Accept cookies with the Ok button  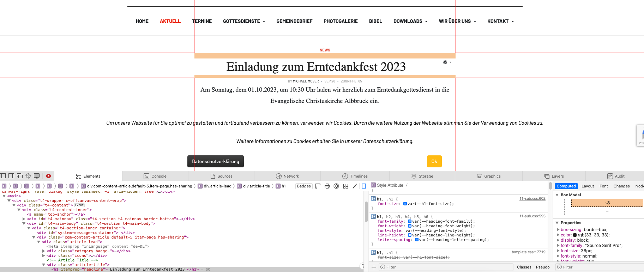point(434,161)
